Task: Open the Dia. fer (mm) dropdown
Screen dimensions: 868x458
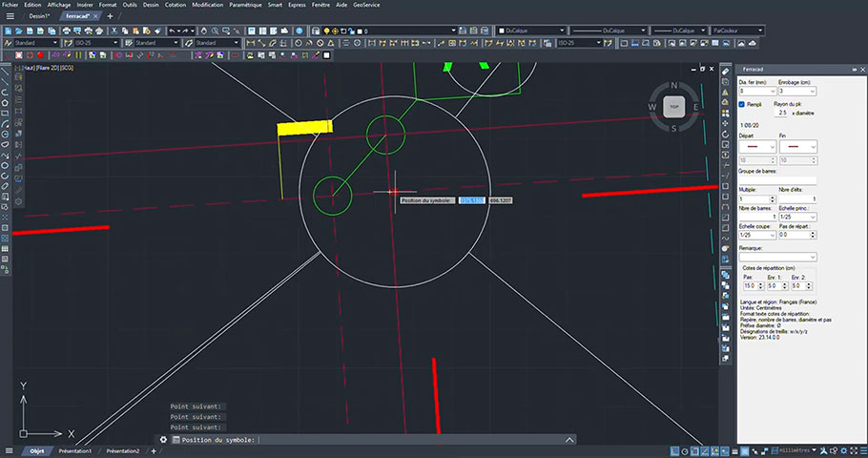Action: 757,91
